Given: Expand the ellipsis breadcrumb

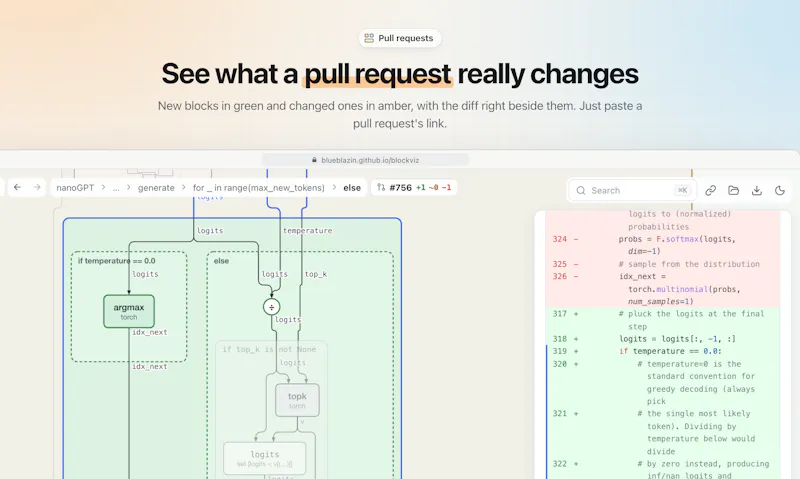Looking at the screenshot, I should pos(116,188).
